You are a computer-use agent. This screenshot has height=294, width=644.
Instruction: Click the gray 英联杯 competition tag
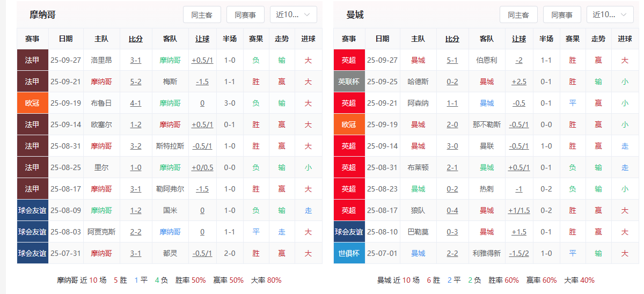349,82
